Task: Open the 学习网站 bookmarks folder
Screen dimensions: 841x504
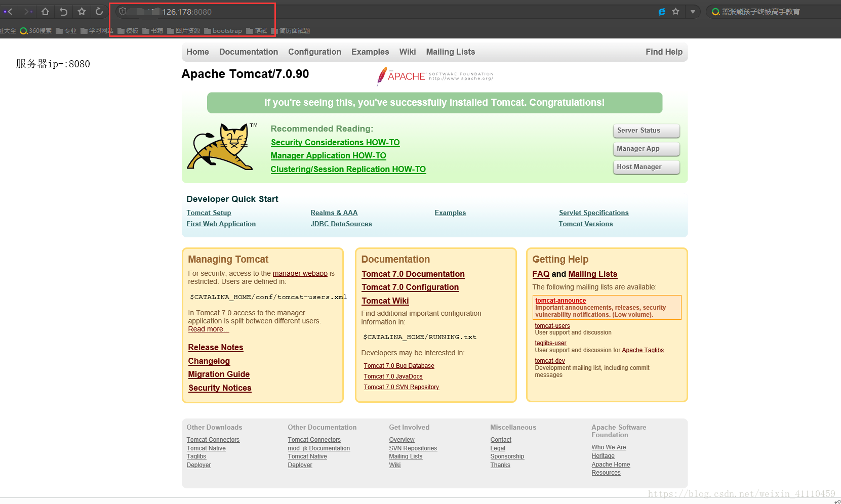Action: click(97, 31)
